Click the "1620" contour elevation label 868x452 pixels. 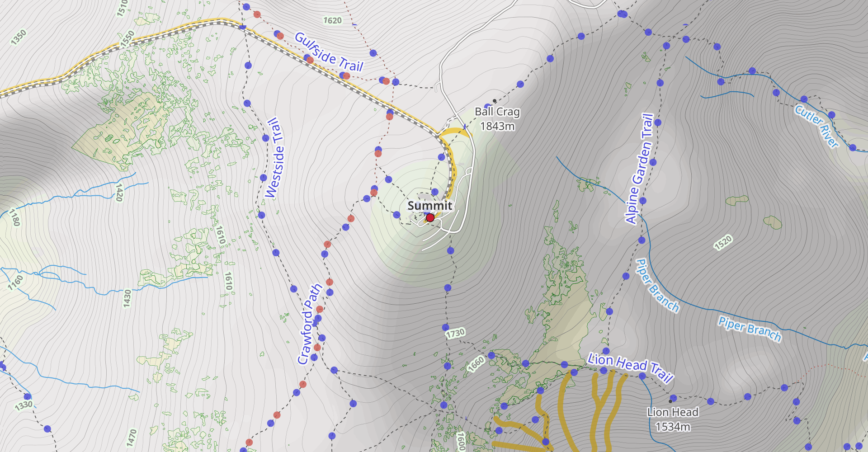[x=332, y=20]
